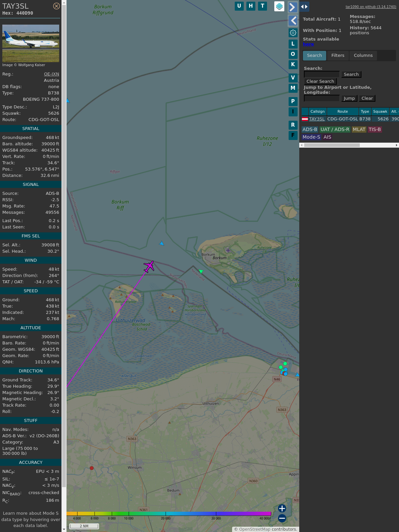Toggle the P map button
Screen dimensions: 399x532
(293, 101)
